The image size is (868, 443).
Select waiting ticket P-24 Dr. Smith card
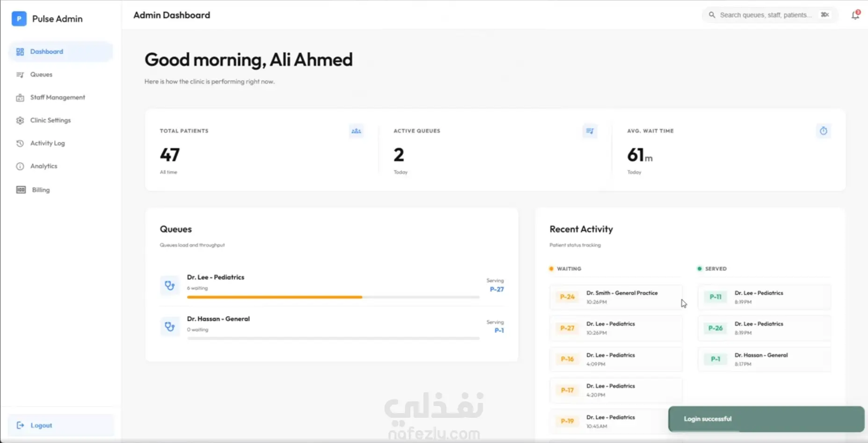(616, 297)
